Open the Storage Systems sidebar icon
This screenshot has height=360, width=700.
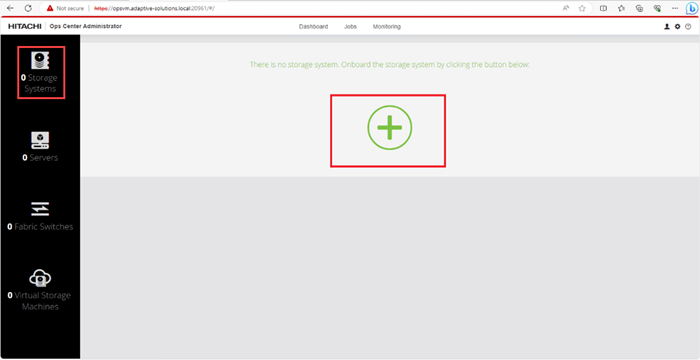pyautogui.click(x=40, y=60)
